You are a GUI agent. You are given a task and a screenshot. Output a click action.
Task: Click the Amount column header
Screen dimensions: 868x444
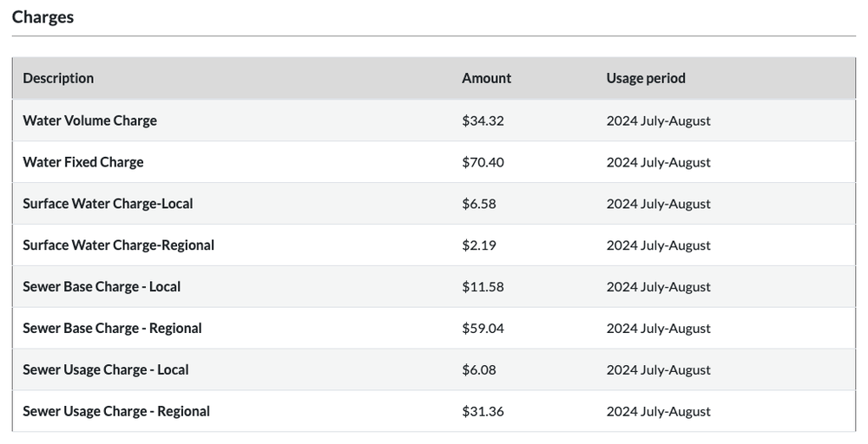tap(486, 78)
